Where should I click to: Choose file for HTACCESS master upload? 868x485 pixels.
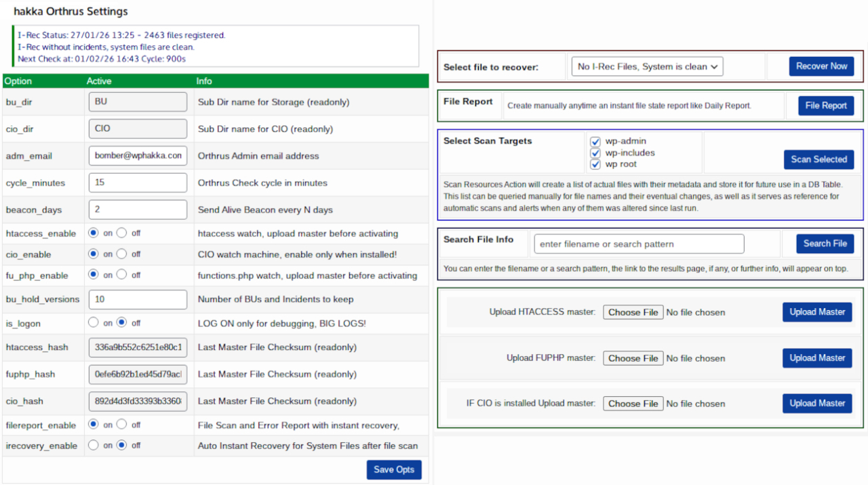coord(633,313)
